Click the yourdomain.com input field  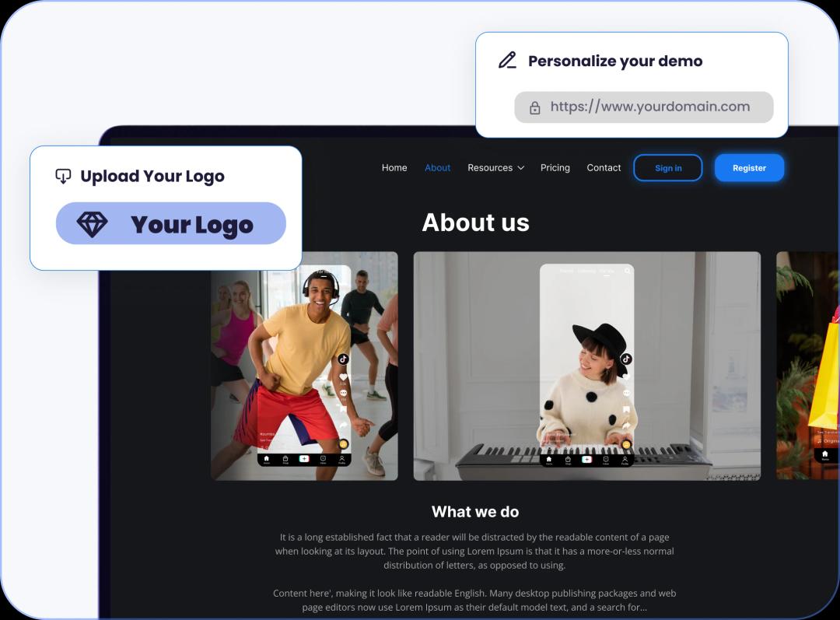coord(643,107)
